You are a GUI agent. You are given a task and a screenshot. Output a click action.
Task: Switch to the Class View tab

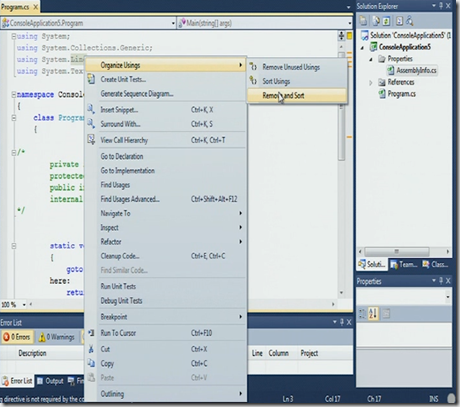435,264
